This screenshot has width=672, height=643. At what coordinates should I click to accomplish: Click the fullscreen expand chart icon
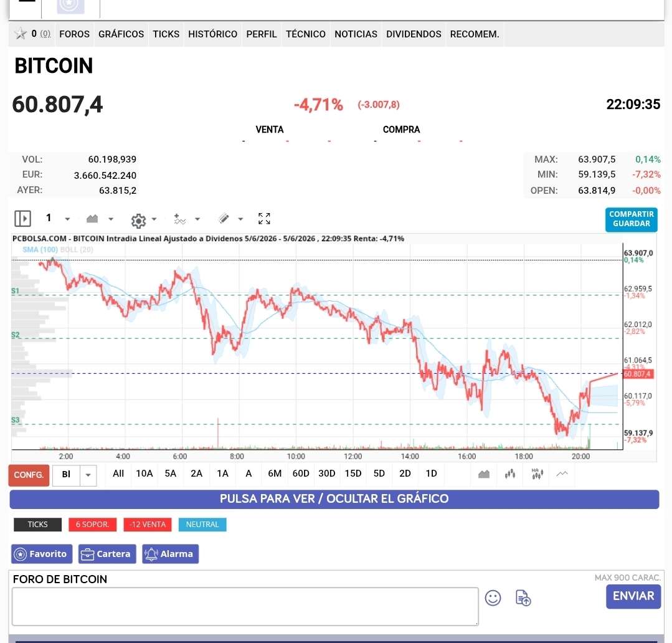click(265, 219)
